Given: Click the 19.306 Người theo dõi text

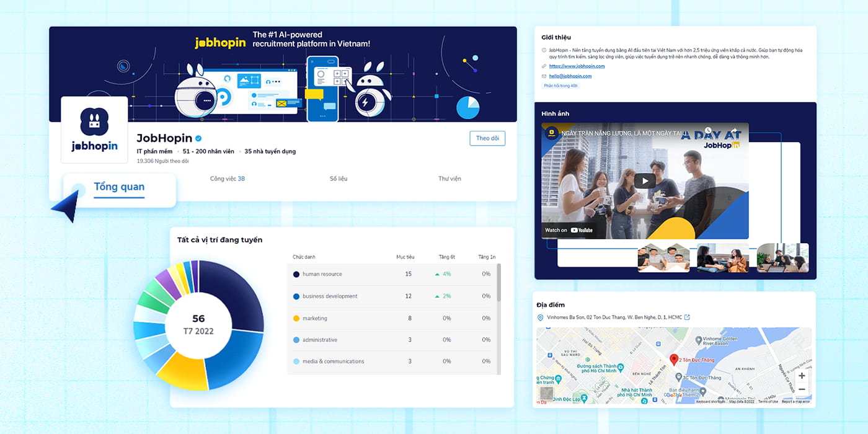Looking at the screenshot, I should click(x=162, y=161).
